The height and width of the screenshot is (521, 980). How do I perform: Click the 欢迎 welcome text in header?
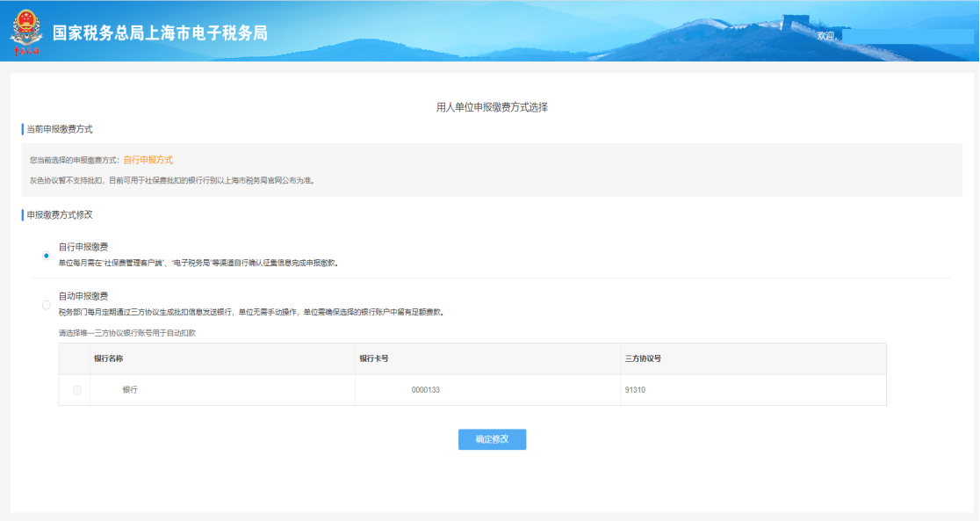click(825, 36)
